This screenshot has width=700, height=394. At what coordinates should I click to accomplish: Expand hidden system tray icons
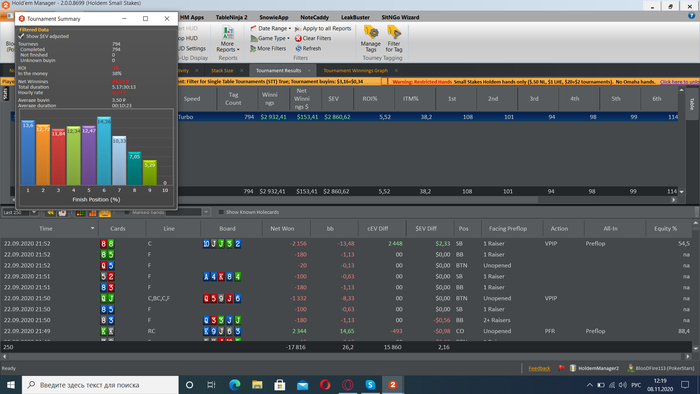pyautogui.click(x=590, y=385)
